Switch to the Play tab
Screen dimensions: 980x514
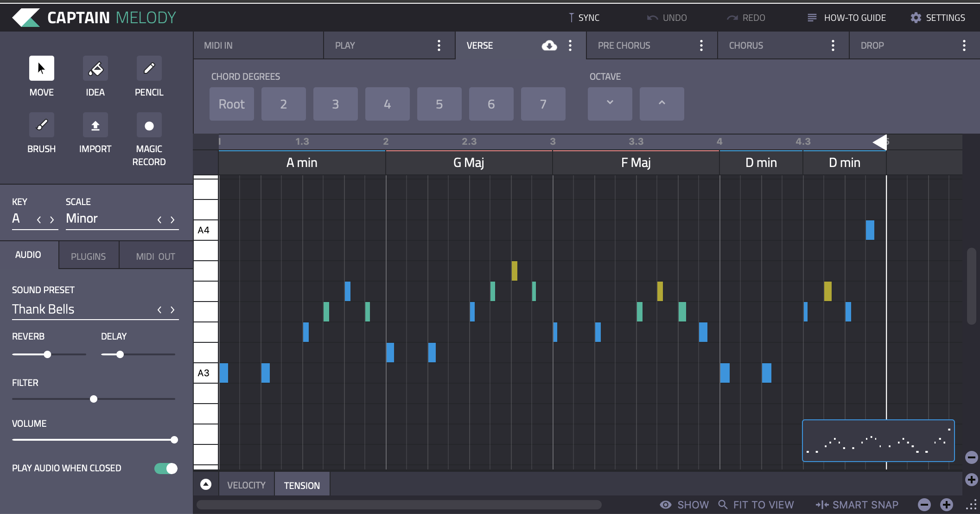click(x=389, y=45)
